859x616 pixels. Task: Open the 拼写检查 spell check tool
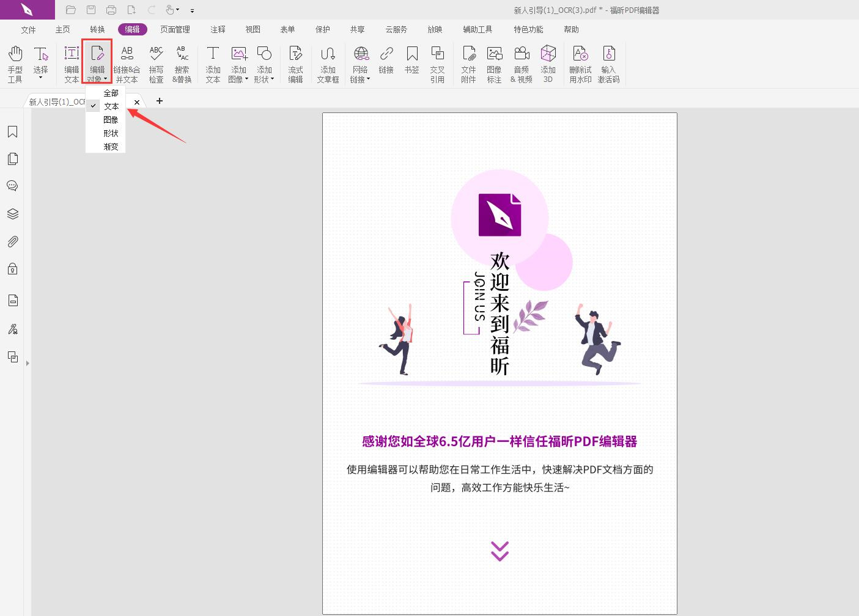[156, 63]
